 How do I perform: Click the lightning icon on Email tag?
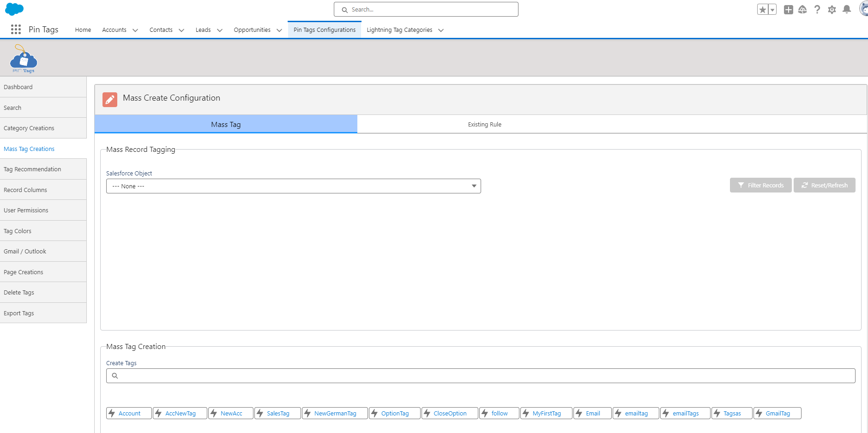(579, 413)
